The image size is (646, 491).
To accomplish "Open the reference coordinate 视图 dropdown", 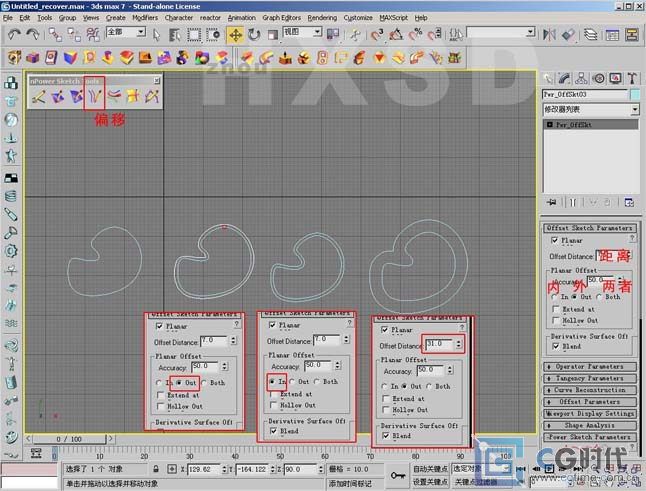I will coord(302,32).
